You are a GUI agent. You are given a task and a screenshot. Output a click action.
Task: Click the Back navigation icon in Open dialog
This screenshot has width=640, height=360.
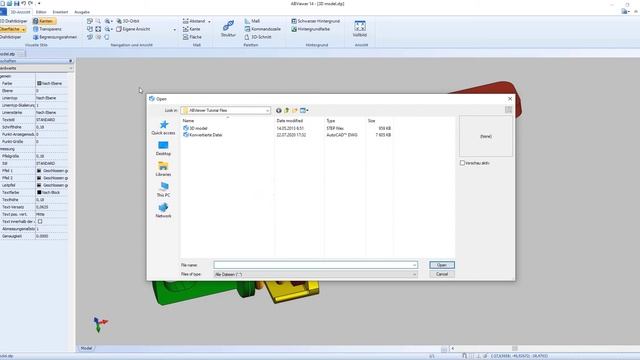(x=278, y=110)
